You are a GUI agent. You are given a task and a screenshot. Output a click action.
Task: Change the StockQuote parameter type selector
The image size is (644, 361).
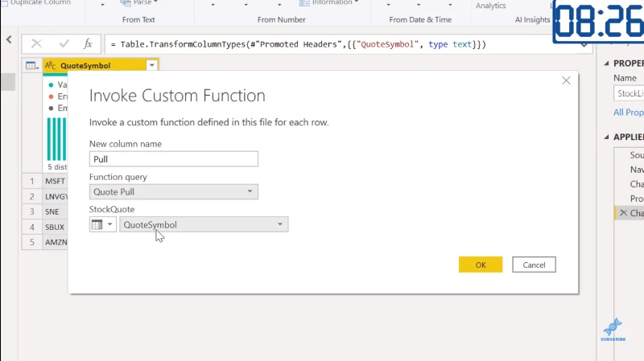point(102,224)
